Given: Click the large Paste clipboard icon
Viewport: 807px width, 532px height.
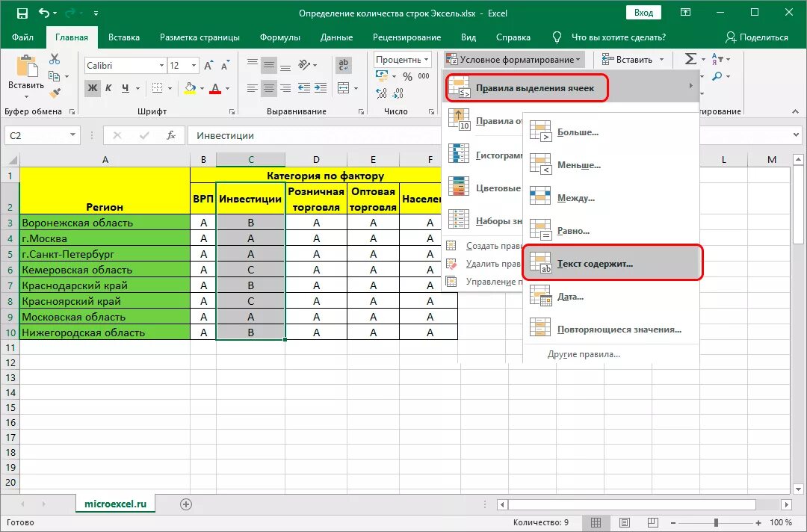Looking at the screenshot, I should pos(26,67).
